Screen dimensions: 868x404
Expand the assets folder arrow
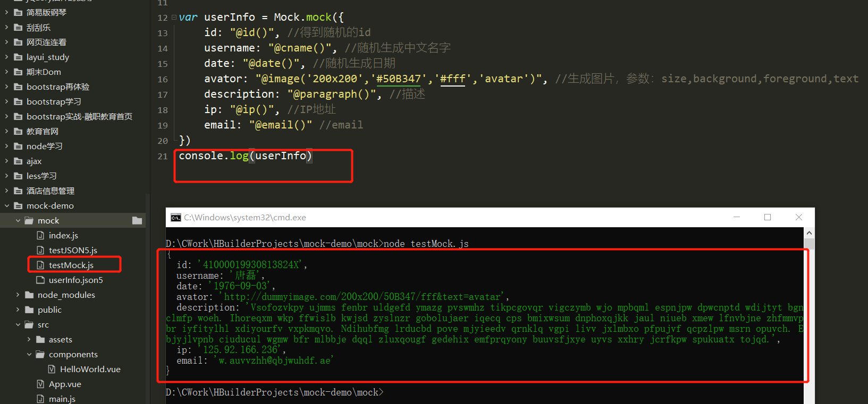29,339
